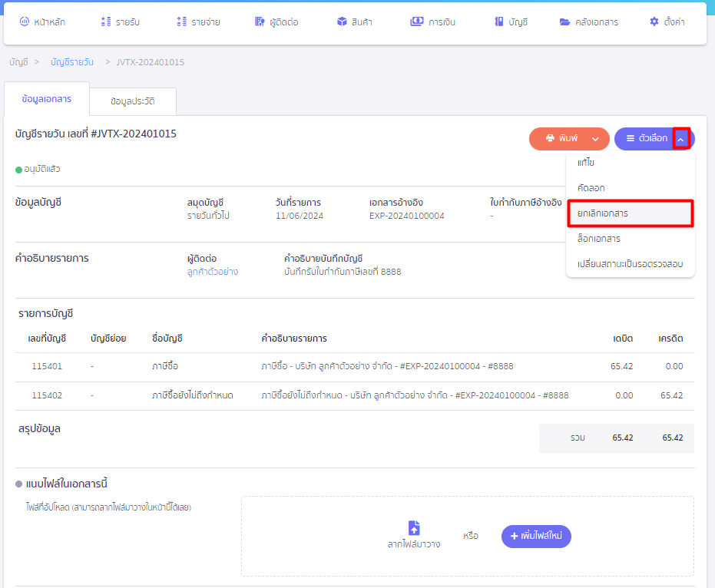
Task: Switch to the ข้อมูลประวัติ tab
Action: click(133, 101)
